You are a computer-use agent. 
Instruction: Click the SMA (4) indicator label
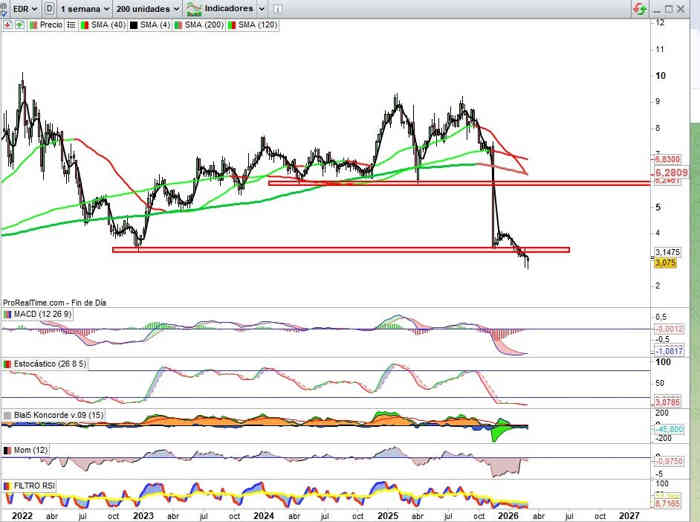tap(152, 23)
